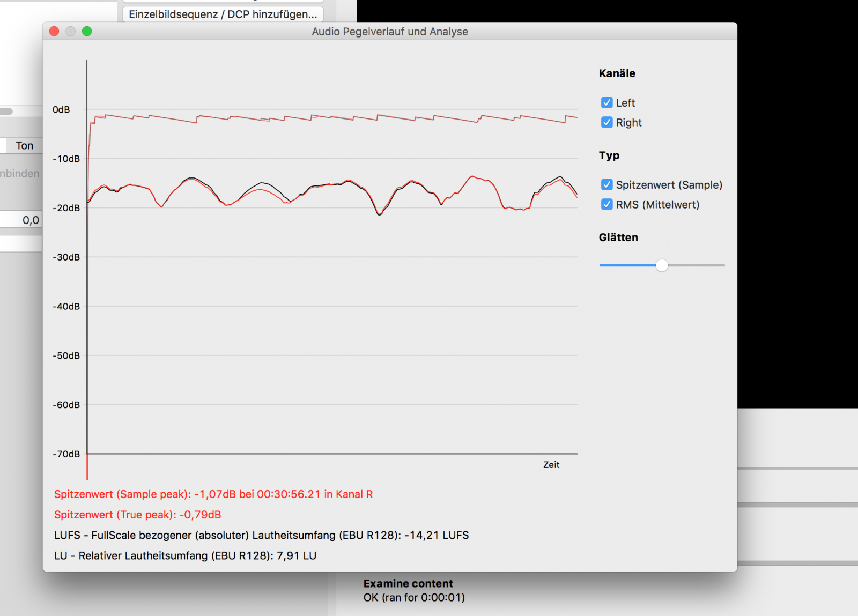Click the LU relative loudness readout
Screen dimensions: 858x616
point(185,555)
